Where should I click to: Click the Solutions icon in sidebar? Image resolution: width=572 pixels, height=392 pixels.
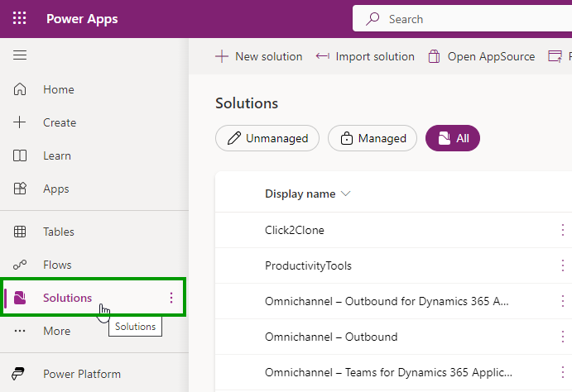tap(20, 298)
